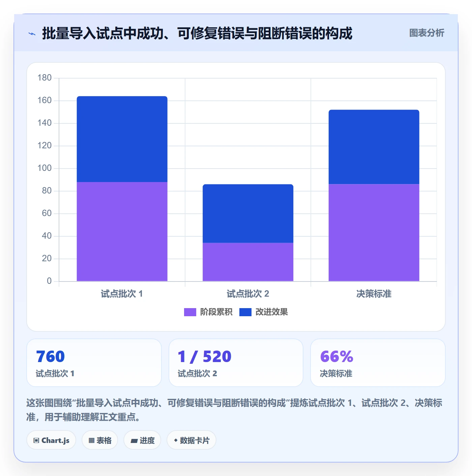Viewport: 472px width, 476px height.
Task: Click the purple segment of 试点批次 2 bar
Action: coord(248,262)
